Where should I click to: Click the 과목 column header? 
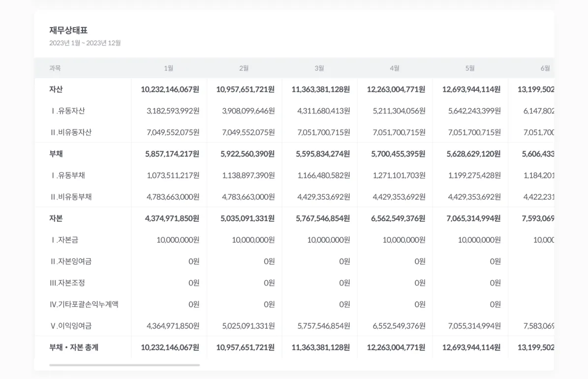click(55, 68)
